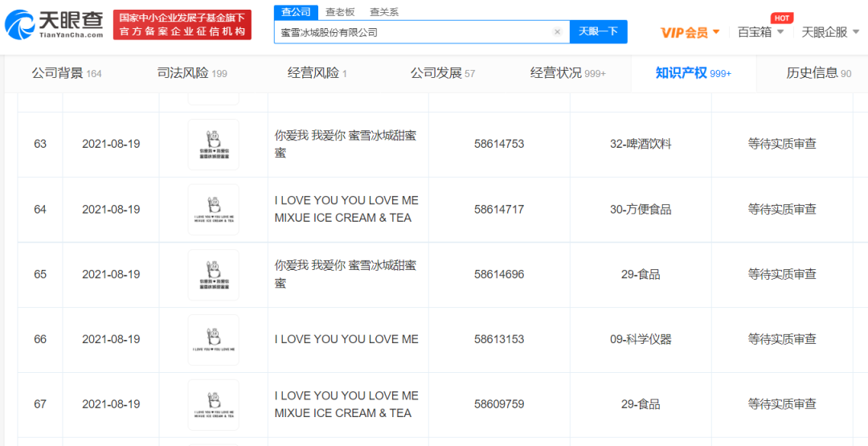Click trademark name text in row 65
The image size is (868, 446).
click(346, 275)
